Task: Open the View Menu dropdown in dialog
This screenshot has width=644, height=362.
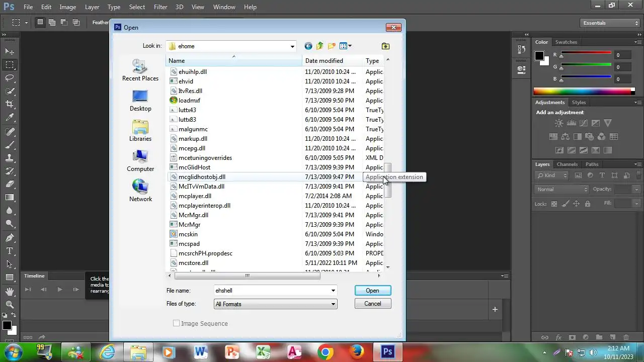Action: (346, 46)
